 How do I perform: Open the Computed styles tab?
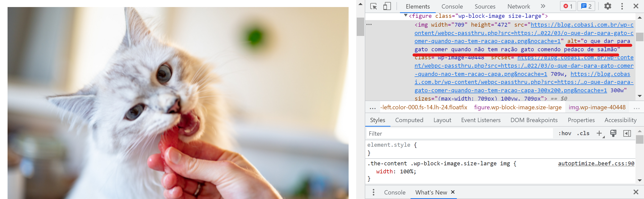(409, 120)
